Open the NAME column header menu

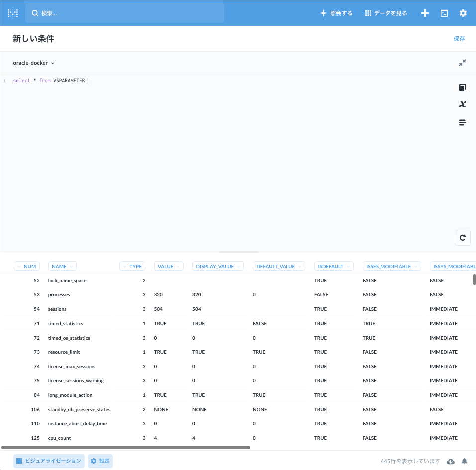click(x=62, y=266)
